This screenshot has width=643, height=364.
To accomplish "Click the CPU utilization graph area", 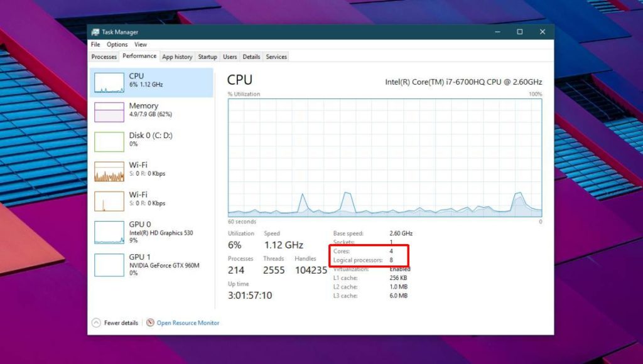I will click(385, 158).
